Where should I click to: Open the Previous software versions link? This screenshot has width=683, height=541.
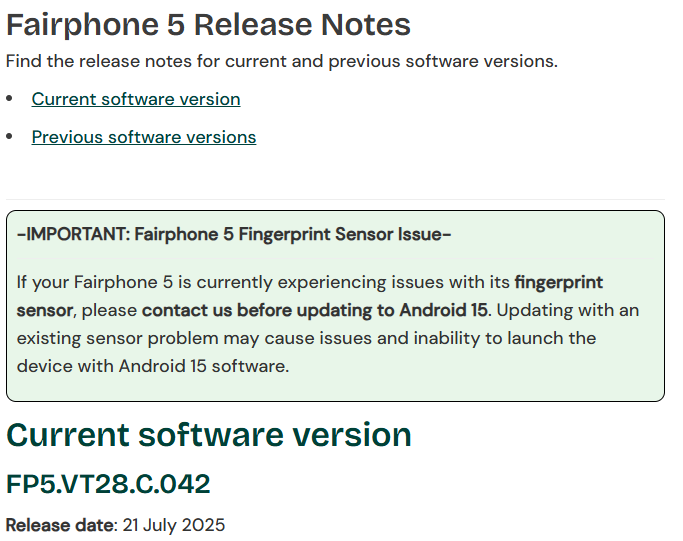144,137
